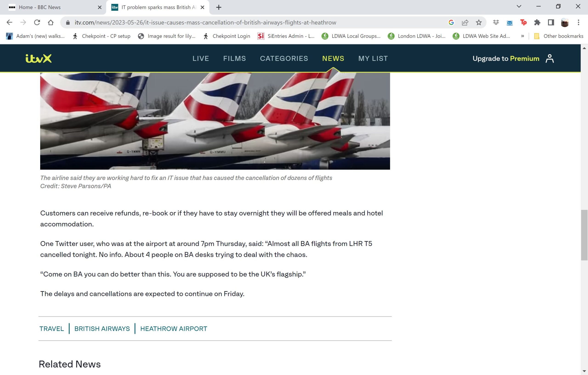
Task: Click the browser home icon
Action: pos(51,23)
